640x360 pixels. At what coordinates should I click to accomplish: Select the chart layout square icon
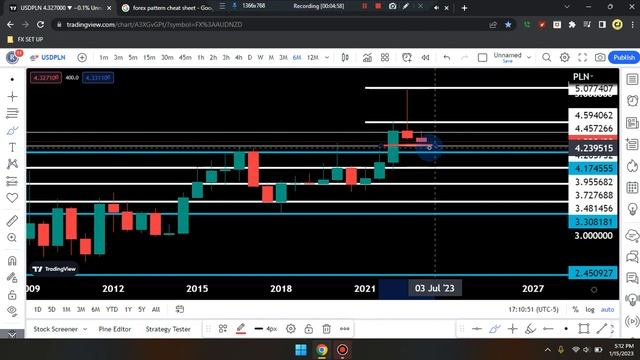point(482,58)
